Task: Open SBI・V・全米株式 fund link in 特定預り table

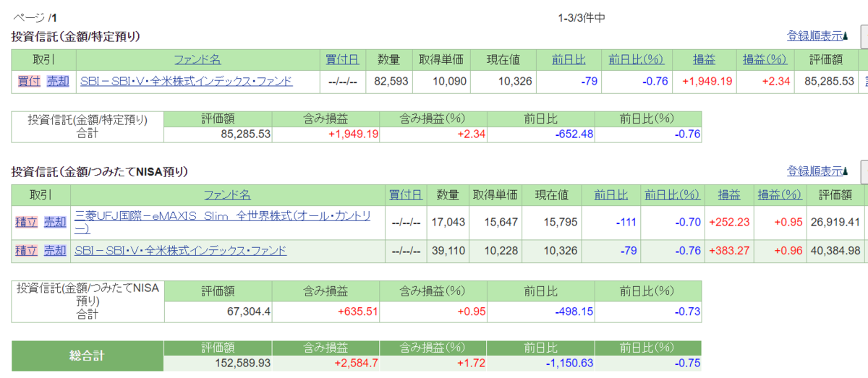Action: [187, 82]
